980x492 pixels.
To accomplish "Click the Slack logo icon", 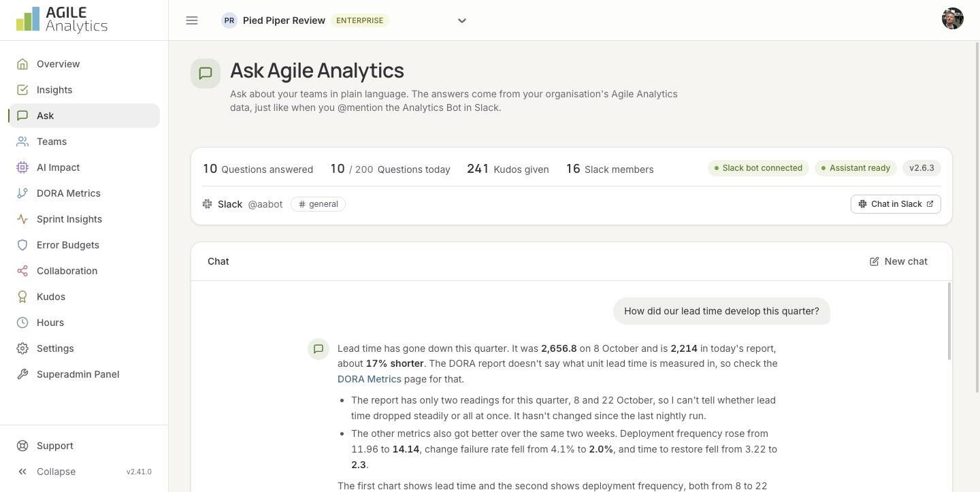I will click(x=208, y=204).
